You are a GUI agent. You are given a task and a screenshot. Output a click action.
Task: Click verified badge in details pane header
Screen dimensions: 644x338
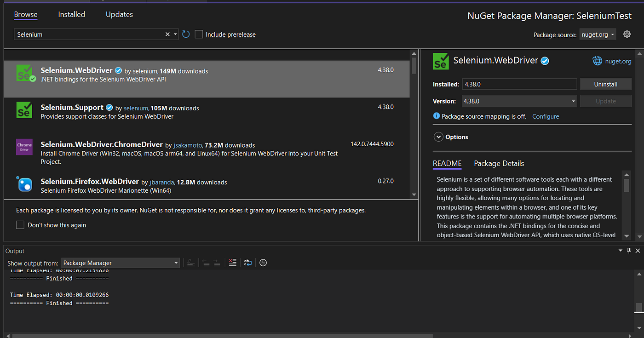pyautogui.click(x=545, y=61)
